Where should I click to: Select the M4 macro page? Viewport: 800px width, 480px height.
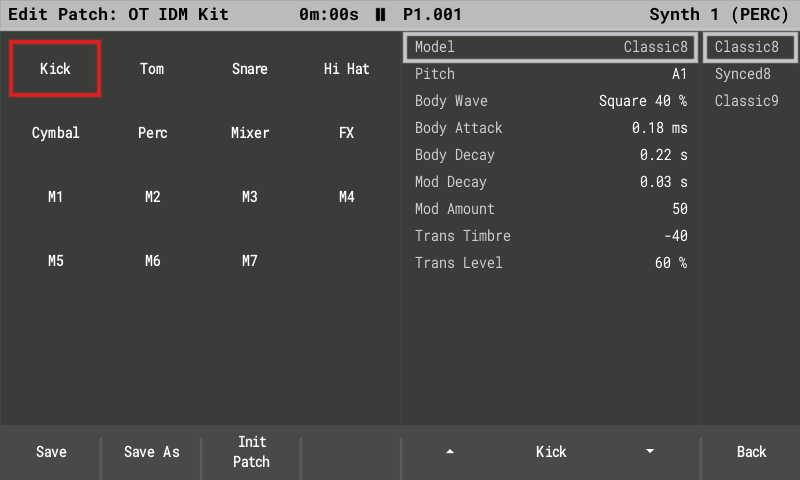click(346, 197)
